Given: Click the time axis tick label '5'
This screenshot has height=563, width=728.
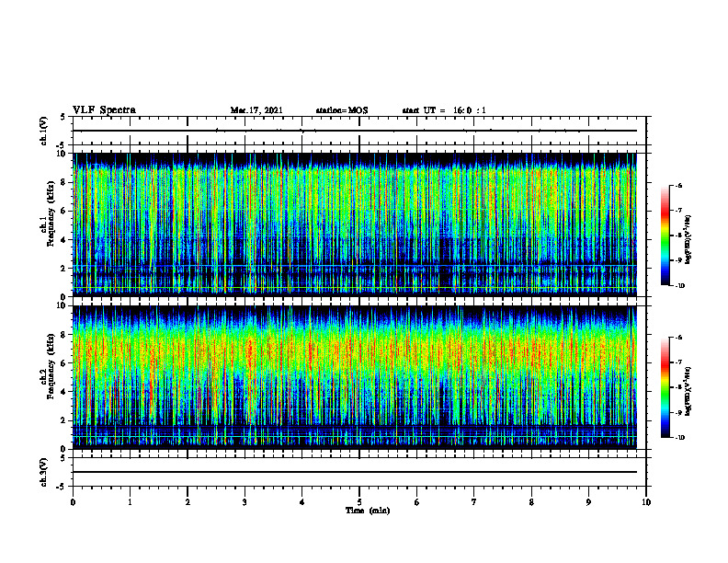Looking at the screenshot, I should pos(359,502).
